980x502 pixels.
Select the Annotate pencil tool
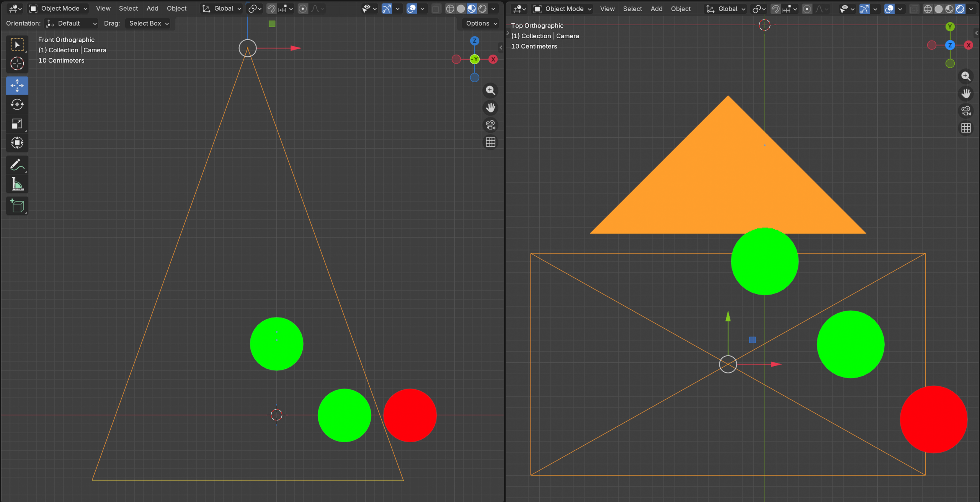pos(17,165)
